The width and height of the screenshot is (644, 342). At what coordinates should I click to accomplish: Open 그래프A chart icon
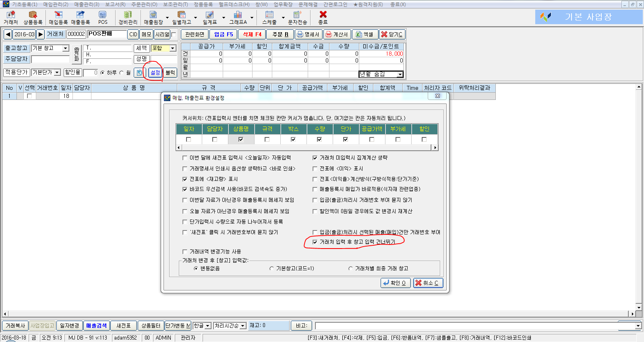[238, 18]
